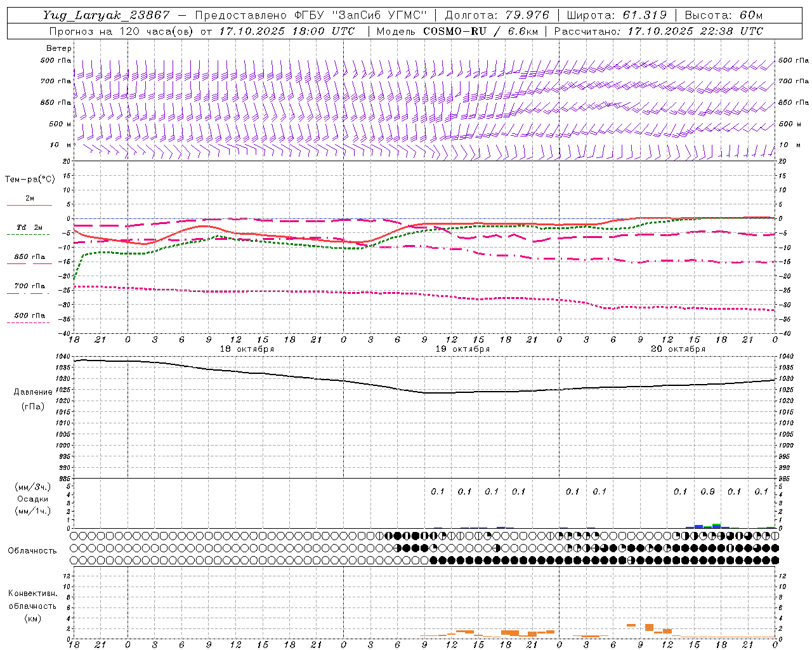This screenshot has height=650, width=812.
Task: Select the forecast start time 17.10.2025 18:00 UTC
Action: [x=287, y=30]
